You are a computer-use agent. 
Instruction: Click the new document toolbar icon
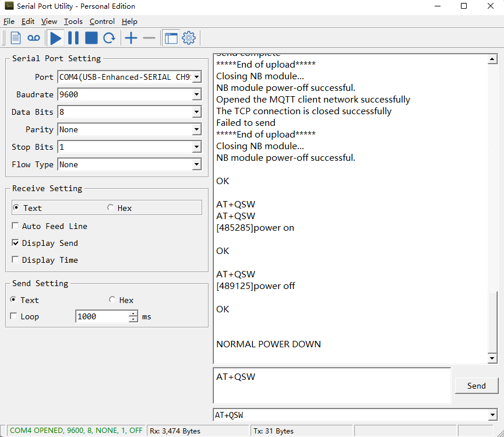tap(15, 38)
